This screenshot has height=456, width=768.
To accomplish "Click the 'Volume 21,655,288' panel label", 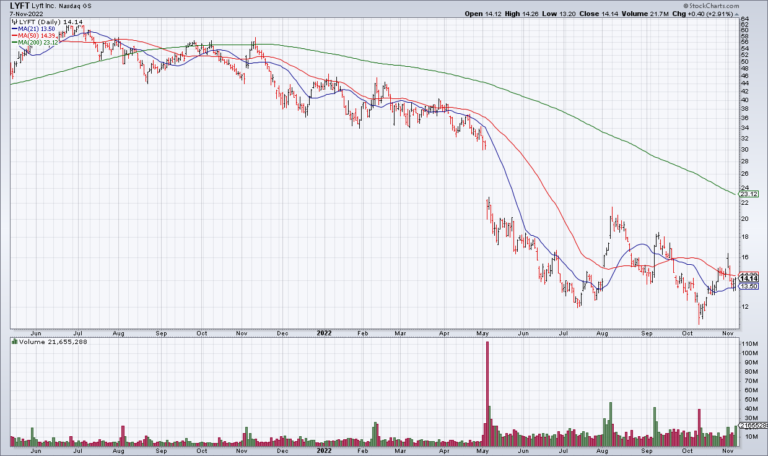I will 53,342.
